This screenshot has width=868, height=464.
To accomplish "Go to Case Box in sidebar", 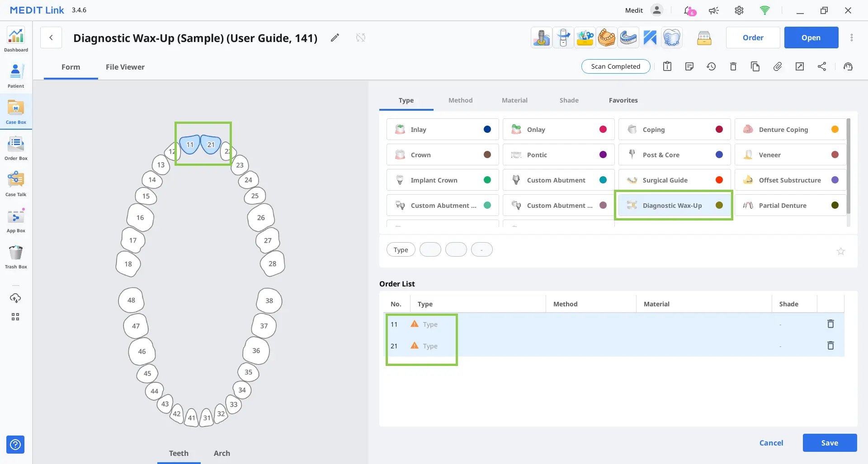I will (16, 112).
